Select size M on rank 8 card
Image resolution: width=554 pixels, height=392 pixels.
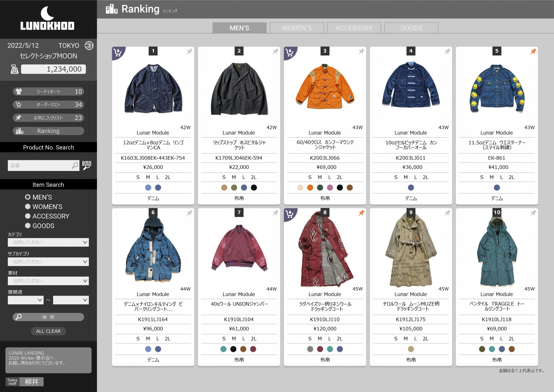pos(320,339)
